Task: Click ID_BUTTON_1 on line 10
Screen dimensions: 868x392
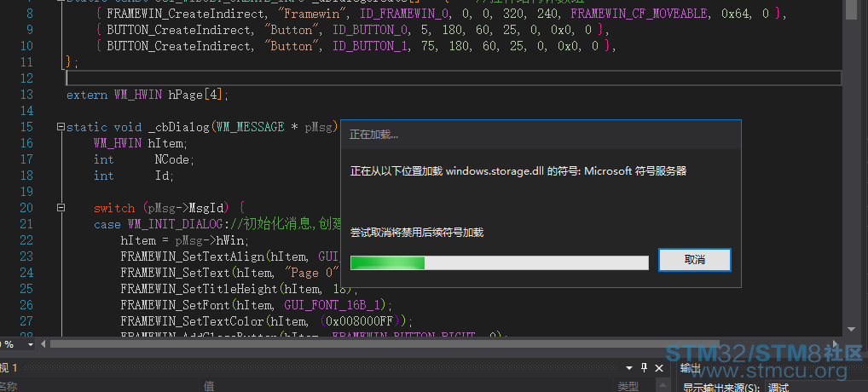Action: coord(369,46)
